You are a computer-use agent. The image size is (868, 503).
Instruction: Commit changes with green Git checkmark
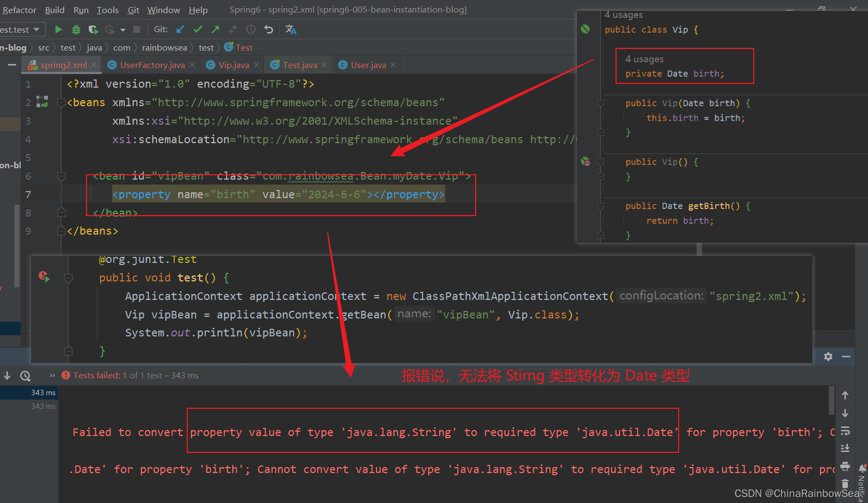pos(198,29)
